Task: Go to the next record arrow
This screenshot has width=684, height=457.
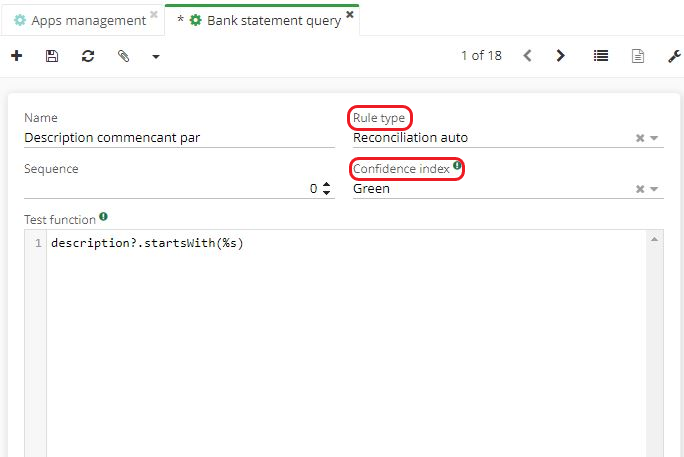Action: (561, 56)
